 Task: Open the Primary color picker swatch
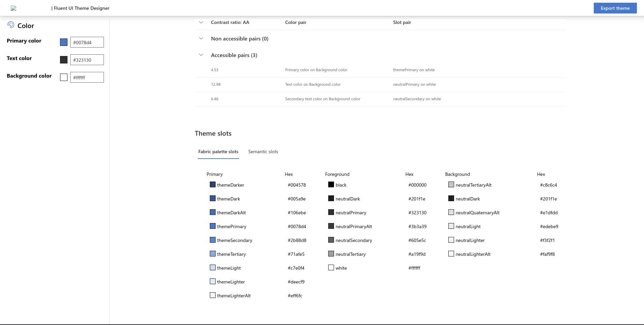64,42
